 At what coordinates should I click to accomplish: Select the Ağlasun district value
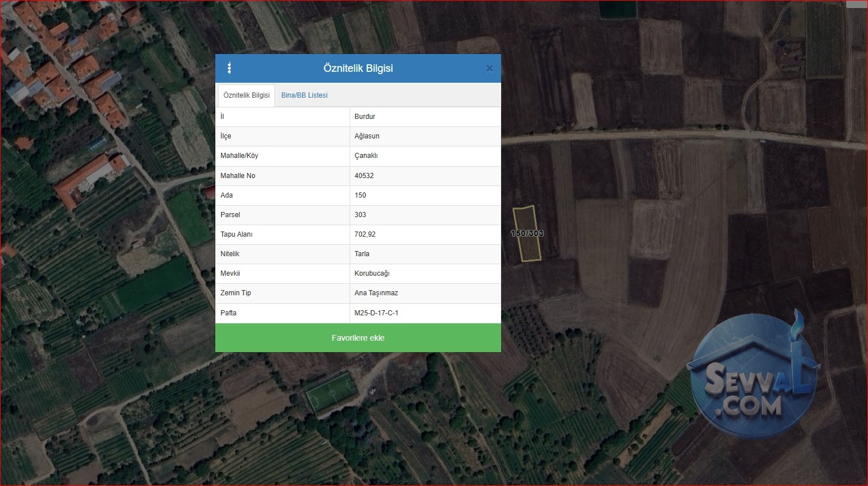367,136
